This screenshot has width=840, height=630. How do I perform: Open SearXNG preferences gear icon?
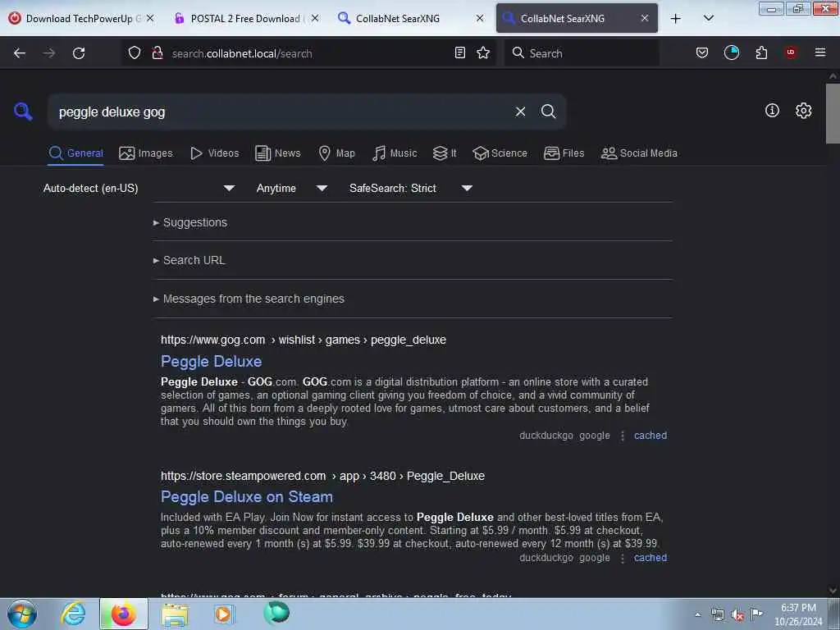pos(804,111)
